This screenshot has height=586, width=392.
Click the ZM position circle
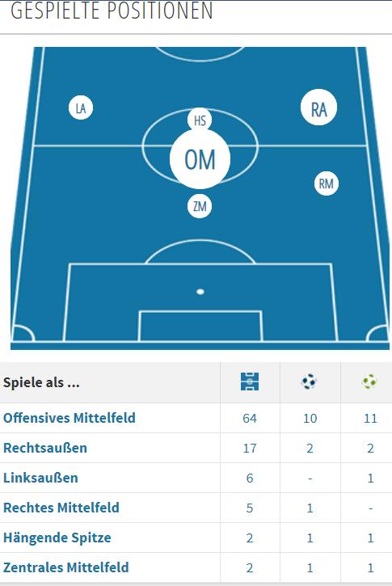coord(200,206)
